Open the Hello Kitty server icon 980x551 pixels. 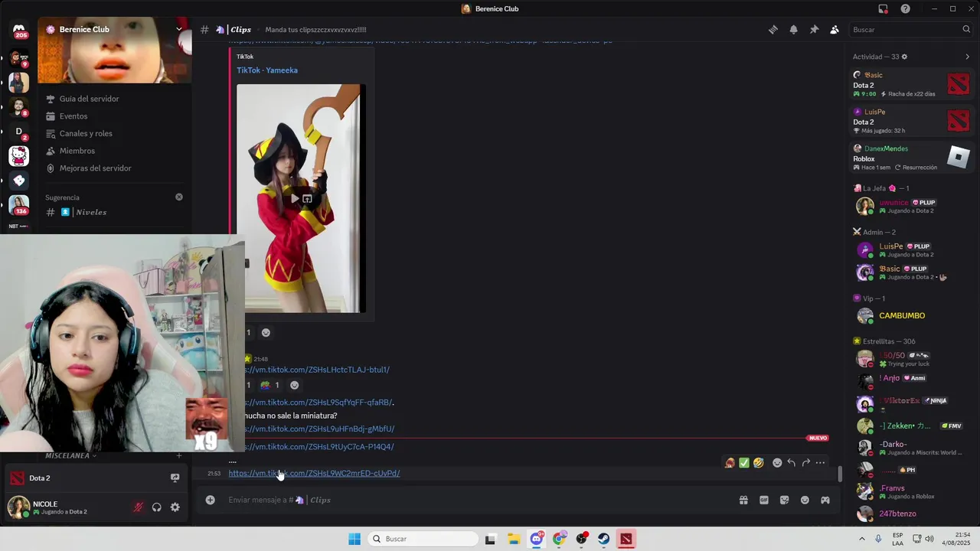point(19,156)
